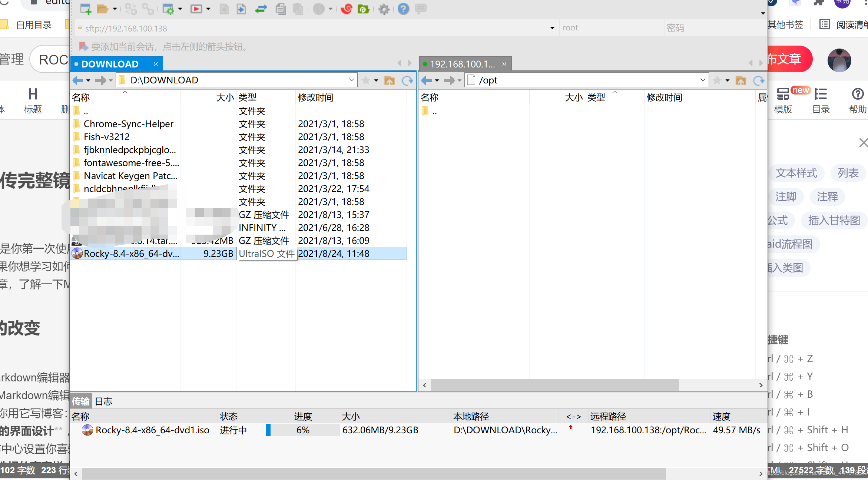The image size is (868, 480).
Task: Refresh the remote /opt pane
Action: [x=759, y=80]
